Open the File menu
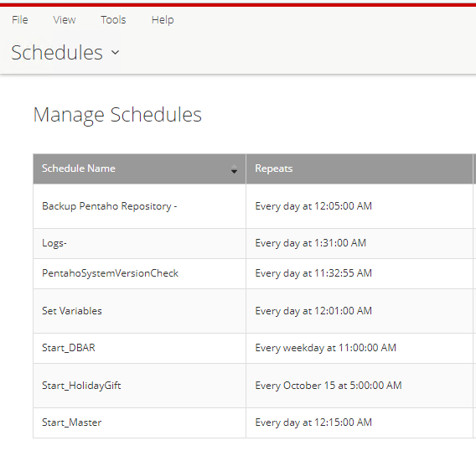The width and height of the screenshot is (476, 451). tap(20, 20)
